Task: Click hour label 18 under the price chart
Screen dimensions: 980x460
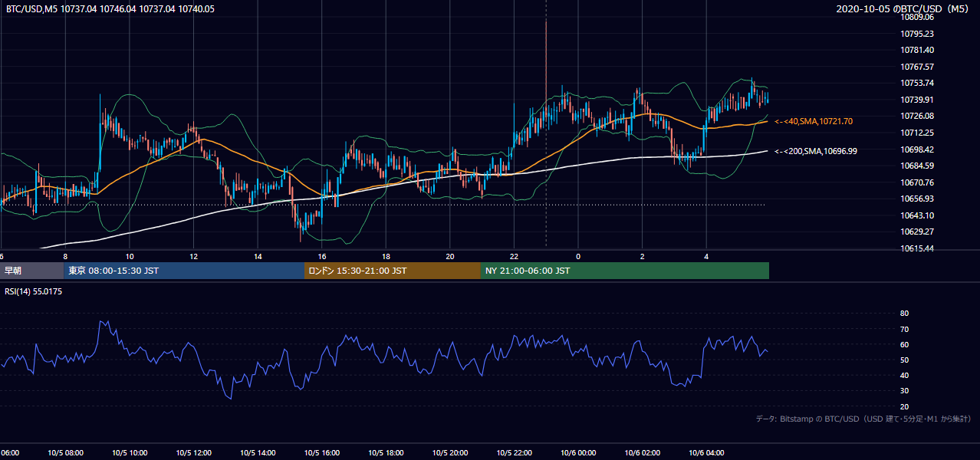Action: pyautogui.click(x=386, y=257)
